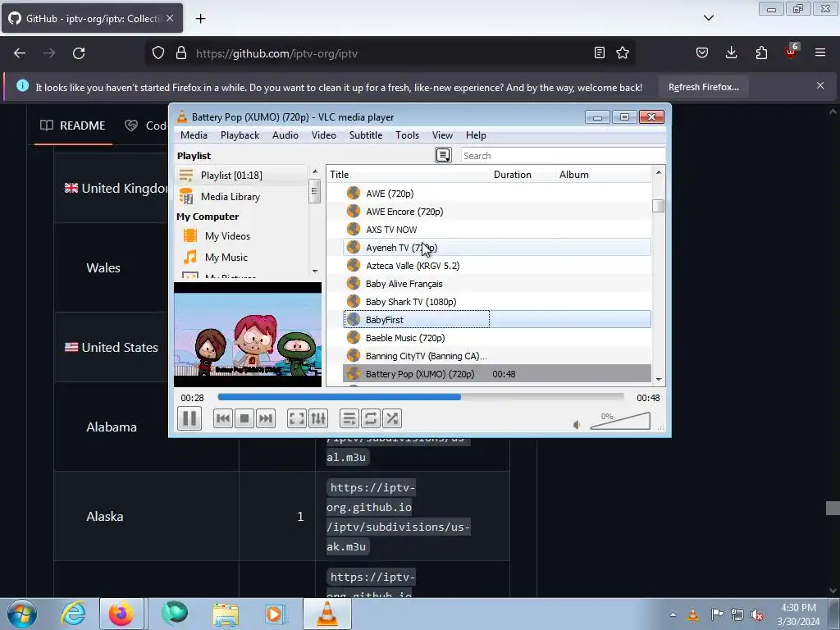The width and height of the screenshot is (840, 630).
Task: Select BabyFirst channel
Action: (496, 320)
